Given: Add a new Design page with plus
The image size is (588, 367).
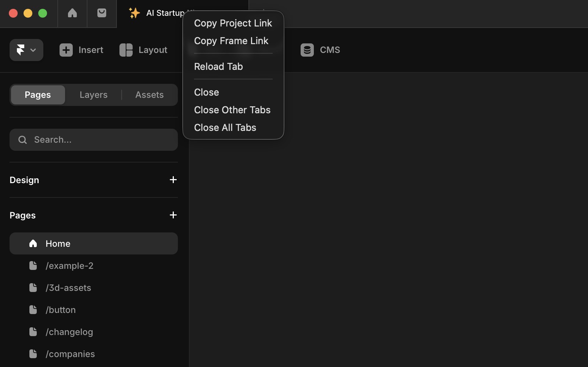Looking at the screenshot, I should pyautogui.click(x=173, y=180).
